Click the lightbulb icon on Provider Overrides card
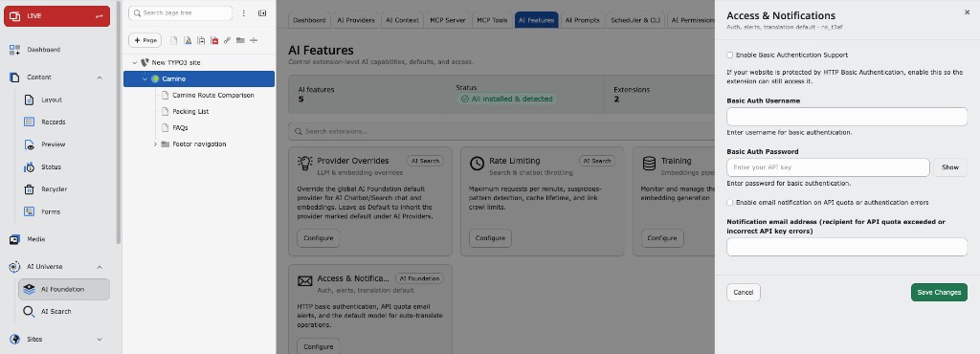The width and height of the screenshot is (980, 354). coord(305,164)
